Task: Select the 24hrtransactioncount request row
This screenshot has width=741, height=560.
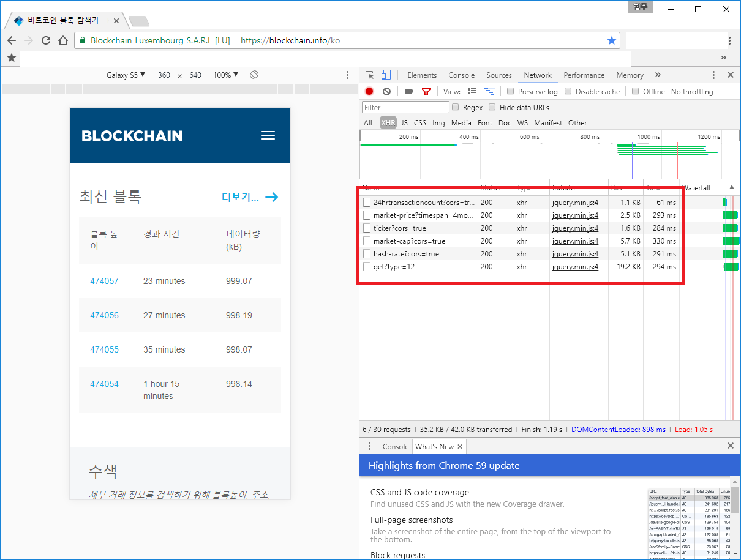Action: click(x=519, y=203)
